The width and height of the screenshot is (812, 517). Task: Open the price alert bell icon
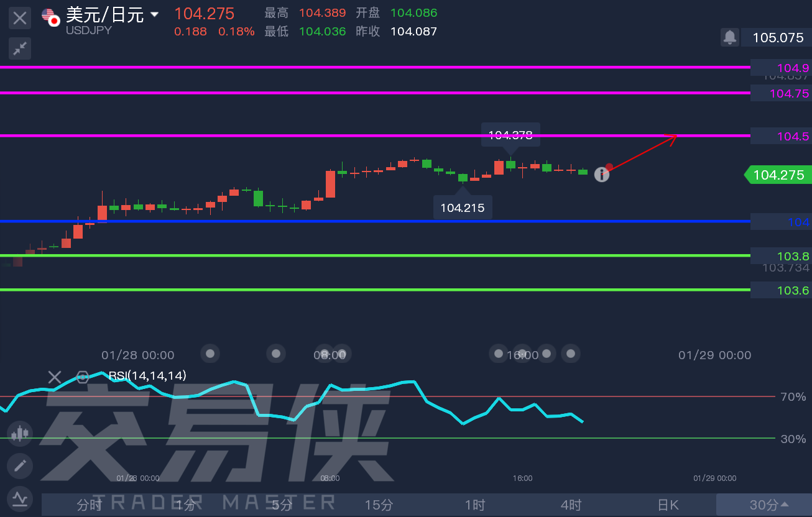pyautogui.click(x=729, y=37)
